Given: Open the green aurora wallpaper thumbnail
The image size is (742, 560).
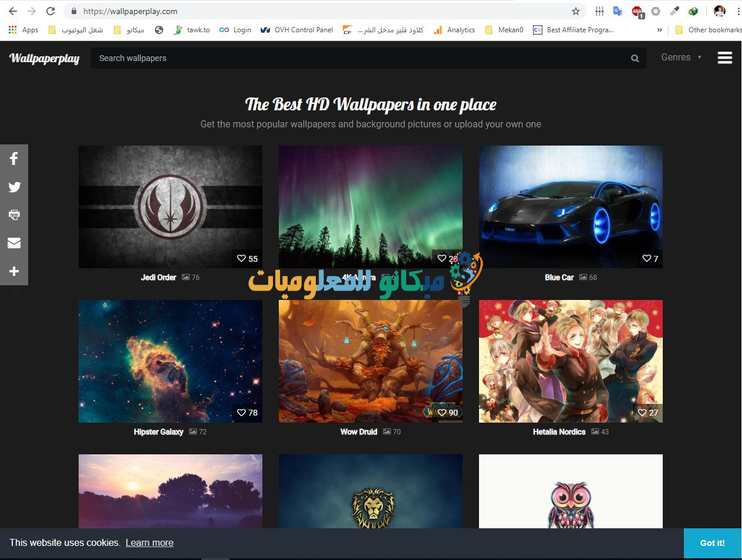Looking at the screenshot, I should (370, 207).
